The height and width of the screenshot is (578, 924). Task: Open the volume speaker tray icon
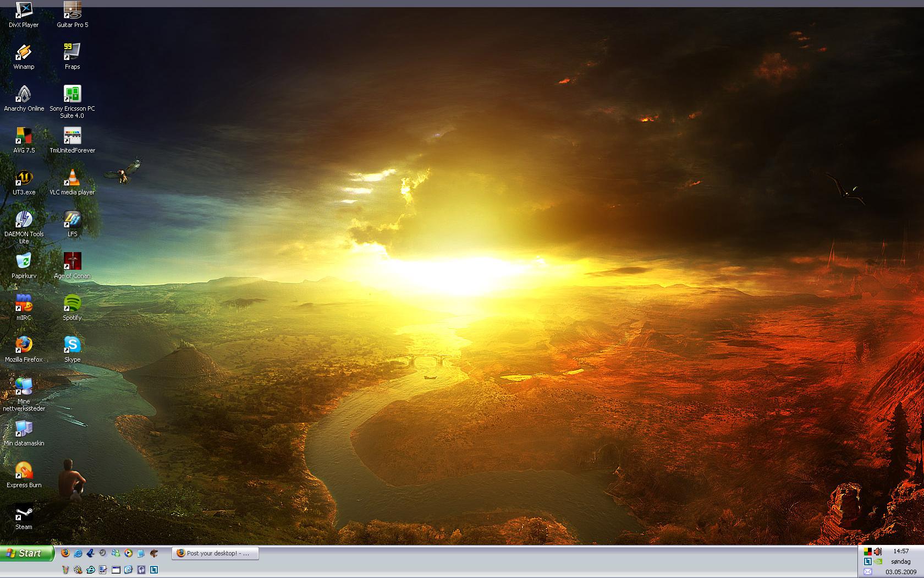click(x=878, y=552)
